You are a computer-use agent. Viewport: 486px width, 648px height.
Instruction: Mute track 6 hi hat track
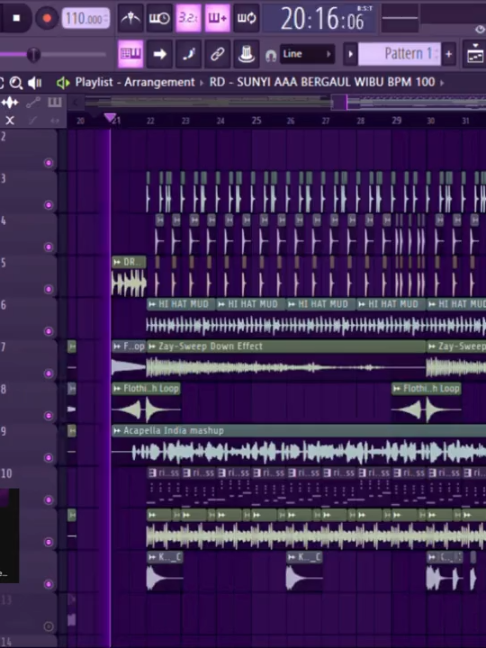click(49, 331)
